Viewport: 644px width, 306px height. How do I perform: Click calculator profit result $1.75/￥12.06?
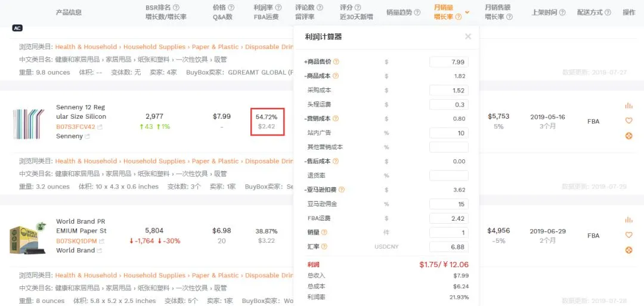444,265
